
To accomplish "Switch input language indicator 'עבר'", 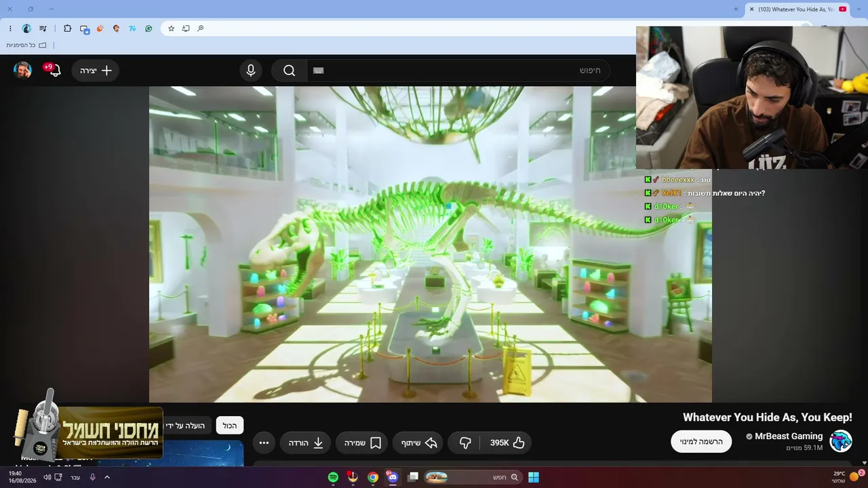I will click(75, 477).
